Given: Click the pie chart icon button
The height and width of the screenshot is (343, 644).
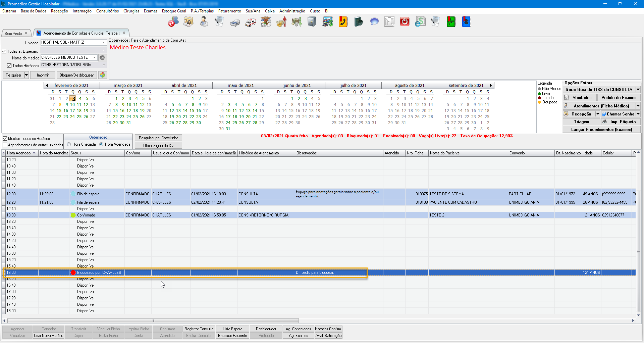Looking at the screenshot, I should pyautogui.click(x=103, y=75).
